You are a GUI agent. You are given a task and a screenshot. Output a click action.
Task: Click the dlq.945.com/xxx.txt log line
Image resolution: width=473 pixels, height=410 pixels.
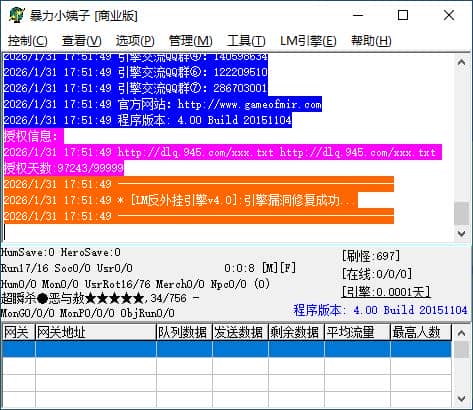tap(223, 152)
